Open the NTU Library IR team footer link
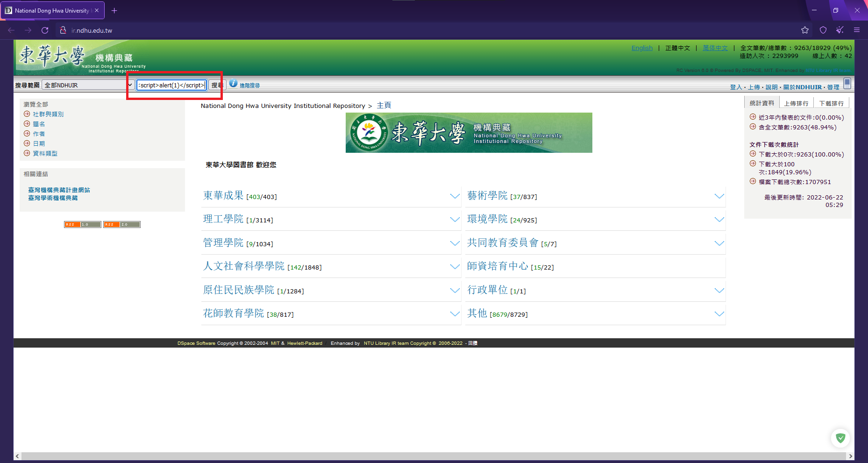The height and width of the screenshot is (463, 868). click(386, 343)
